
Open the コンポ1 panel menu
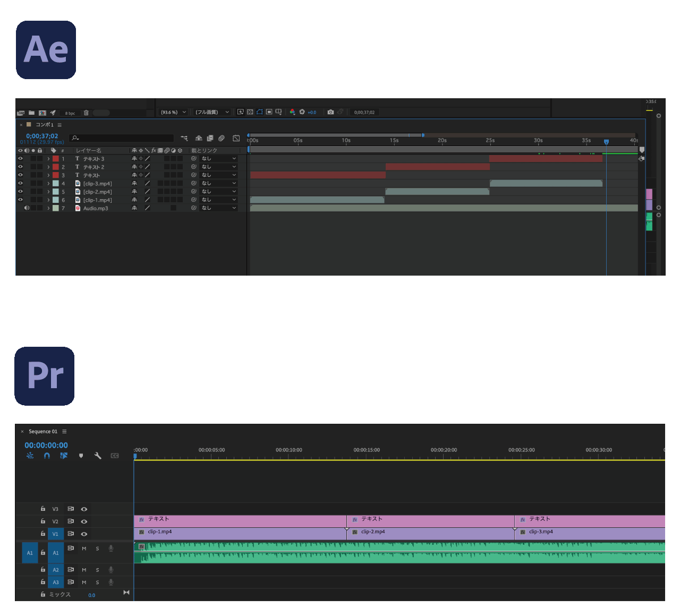coord(59,125)
